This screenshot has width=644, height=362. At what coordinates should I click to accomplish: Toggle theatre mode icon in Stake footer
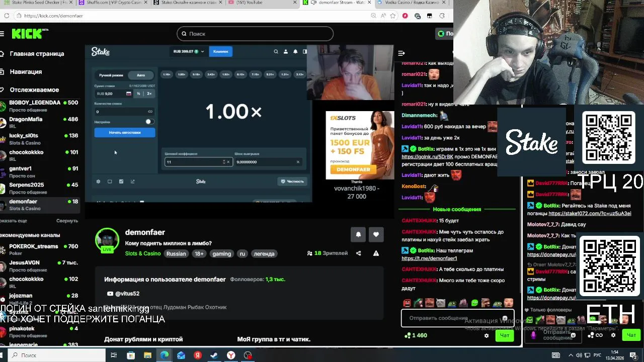click(110, 182)
